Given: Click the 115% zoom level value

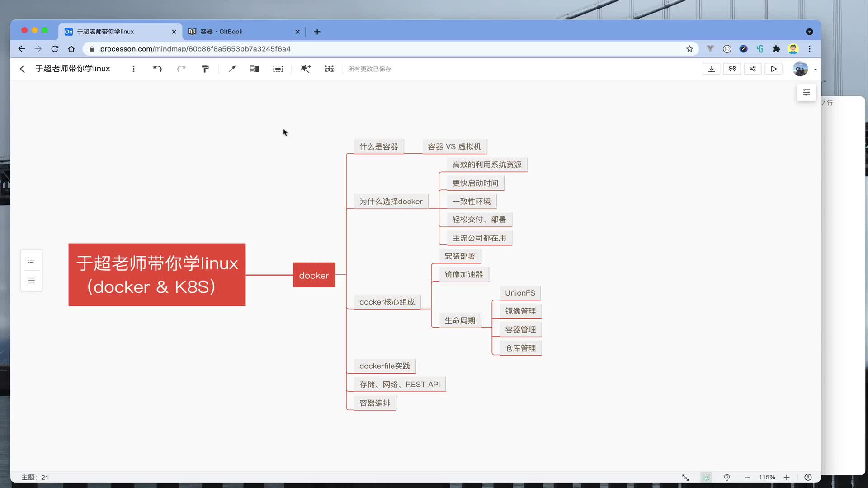Looking at the screenshot, I should pos(767,478).
